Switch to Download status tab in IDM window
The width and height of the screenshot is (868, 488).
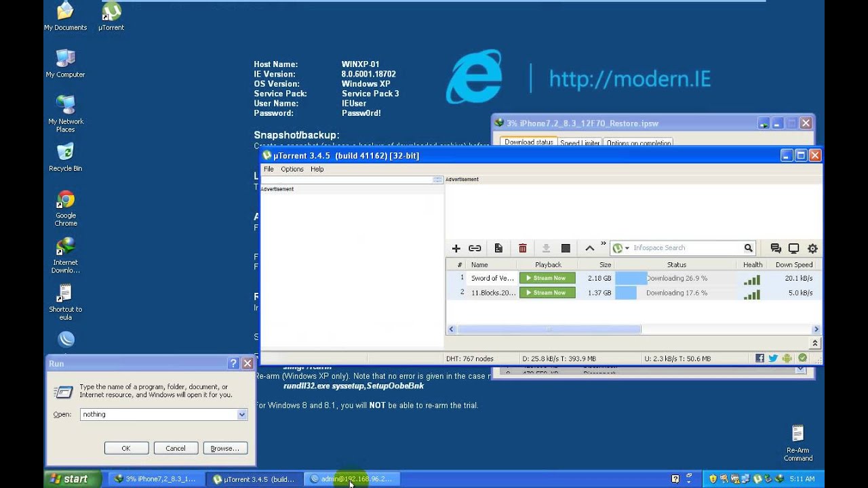pyautogui.click(x=529, y=142)
